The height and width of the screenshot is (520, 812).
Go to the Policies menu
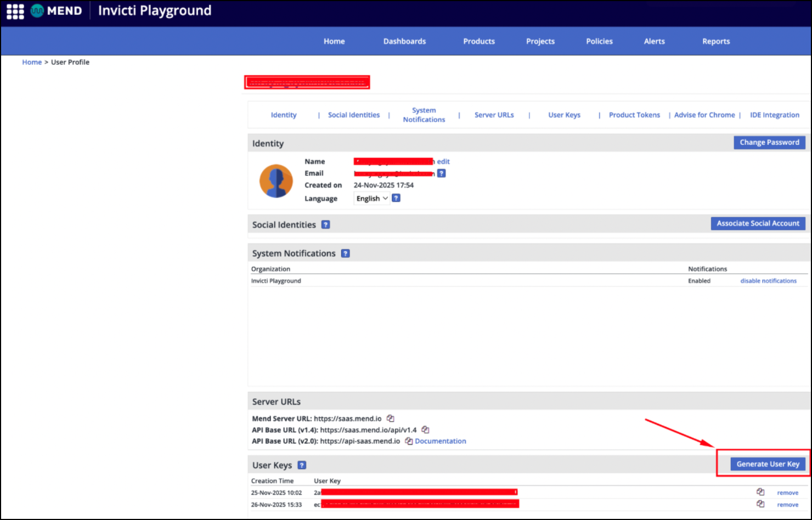[x=599, y=41]
